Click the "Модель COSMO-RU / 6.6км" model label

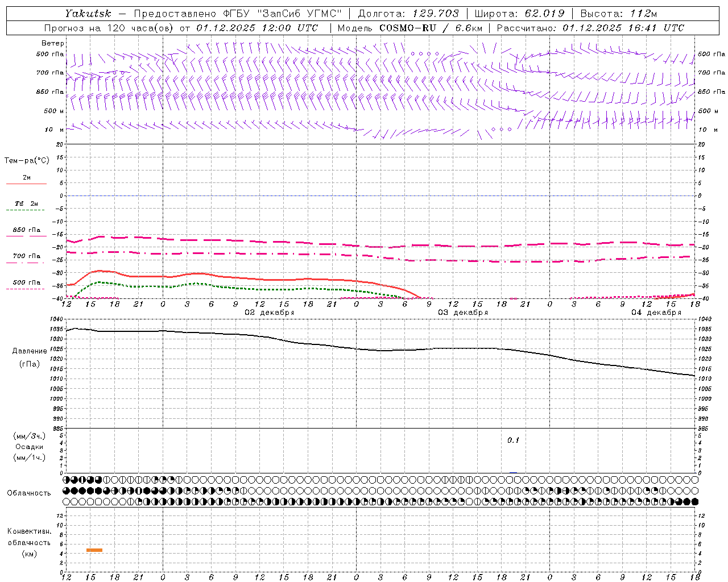tap(410, 28)
